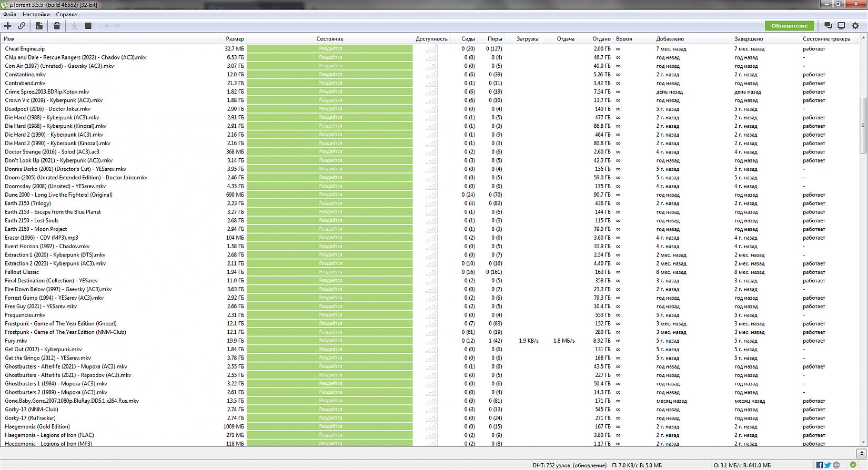
Task: Select the Cheat Engine.zip torrent
Action: (x=25, y=49)
